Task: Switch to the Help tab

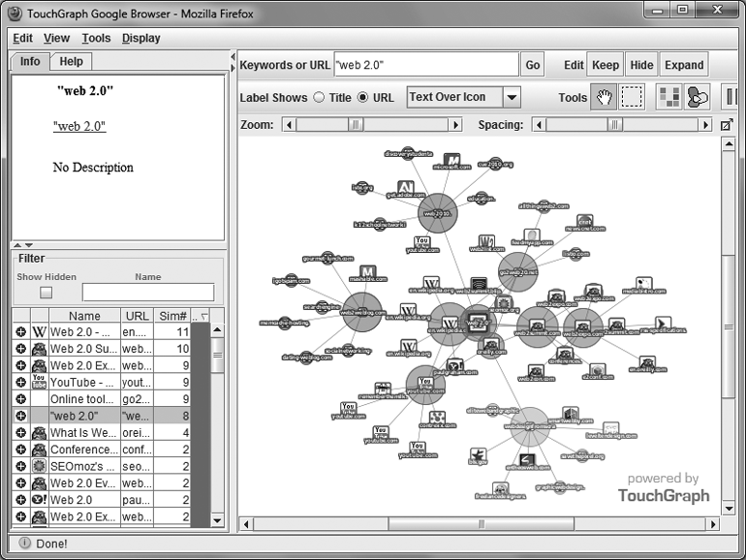Action: coord(70,61)
